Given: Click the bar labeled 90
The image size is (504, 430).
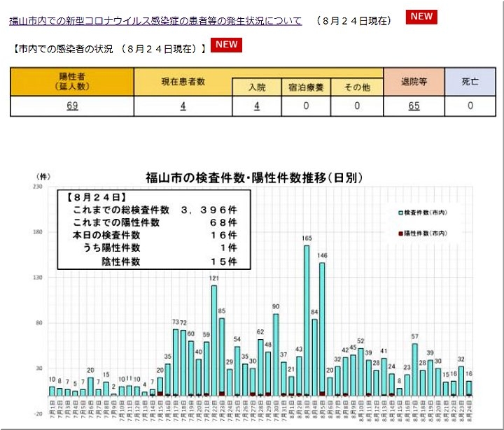Looking at the screenshot, I should coord(276,355).
